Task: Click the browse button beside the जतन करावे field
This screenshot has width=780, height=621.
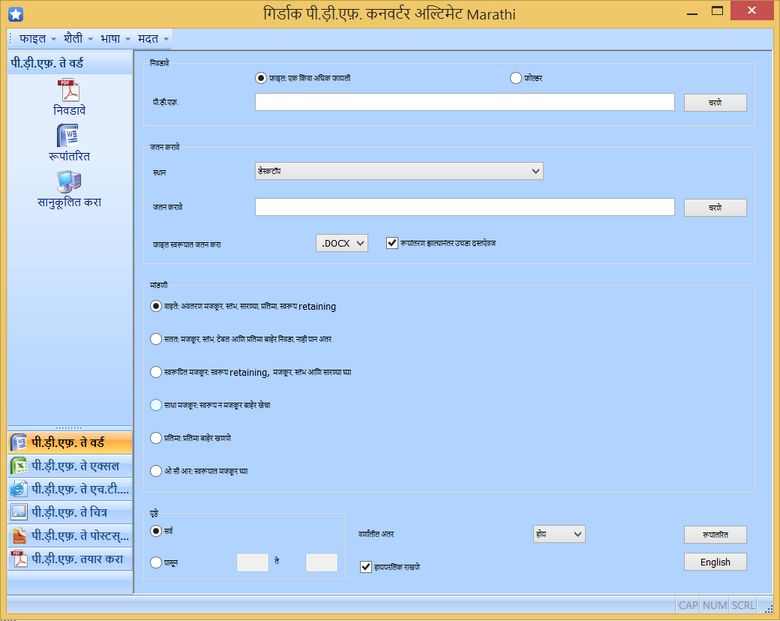Action: tap(715, 208)
